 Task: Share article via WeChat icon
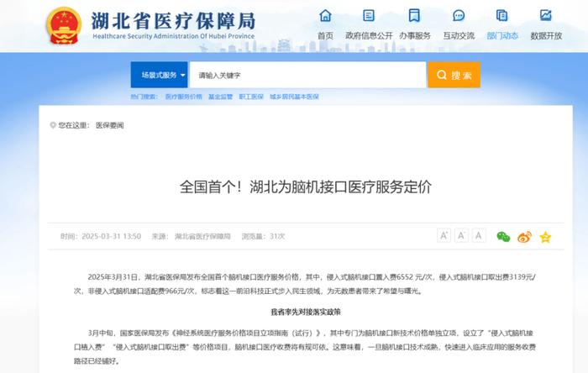click(503, 237)
